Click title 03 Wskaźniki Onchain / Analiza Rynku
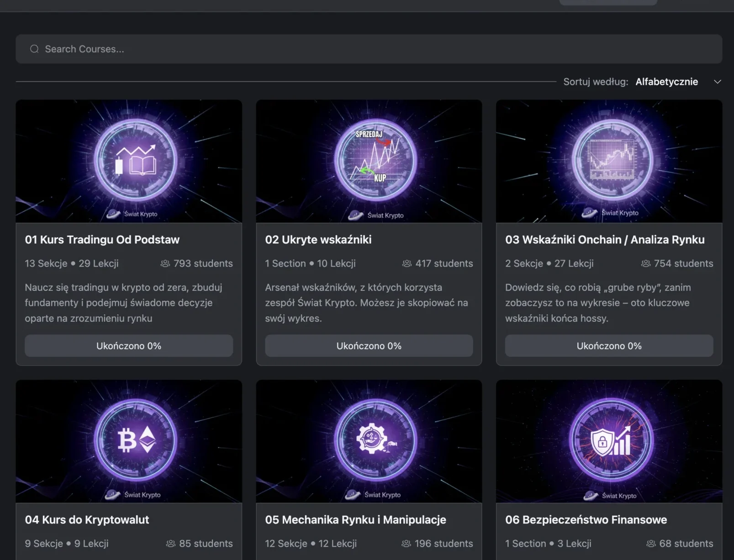Image resolution: width=734 pixels, height=560 pixels. [x=605, y=240]
